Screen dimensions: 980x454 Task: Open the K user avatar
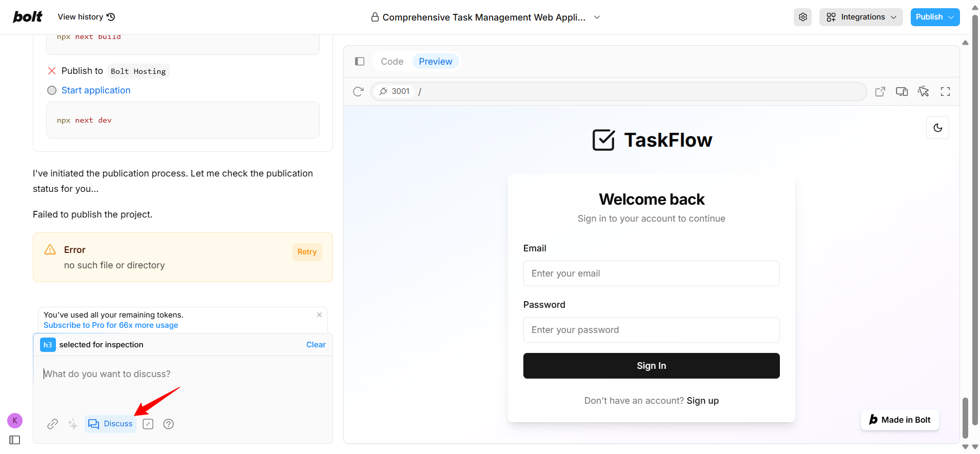(x=15, y=421)
